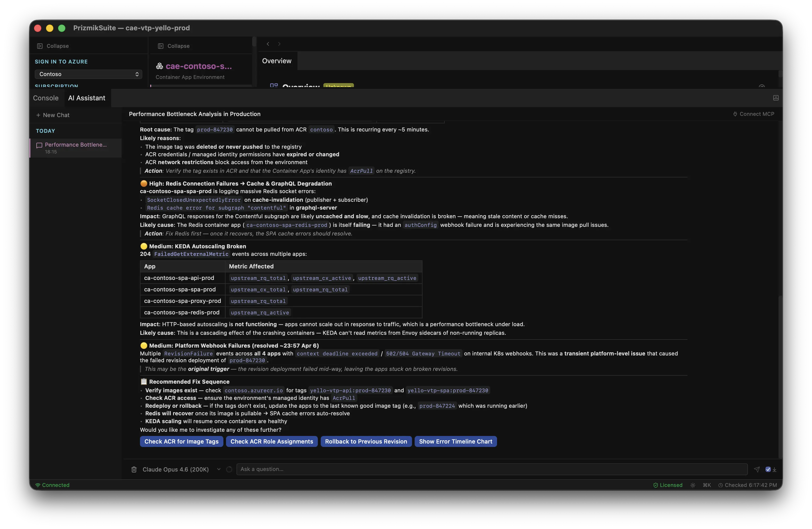812x529 pixels.
Task: Click the SocketClosedUnexpectedlyError code snippet
Action: [x=194, y=200]
